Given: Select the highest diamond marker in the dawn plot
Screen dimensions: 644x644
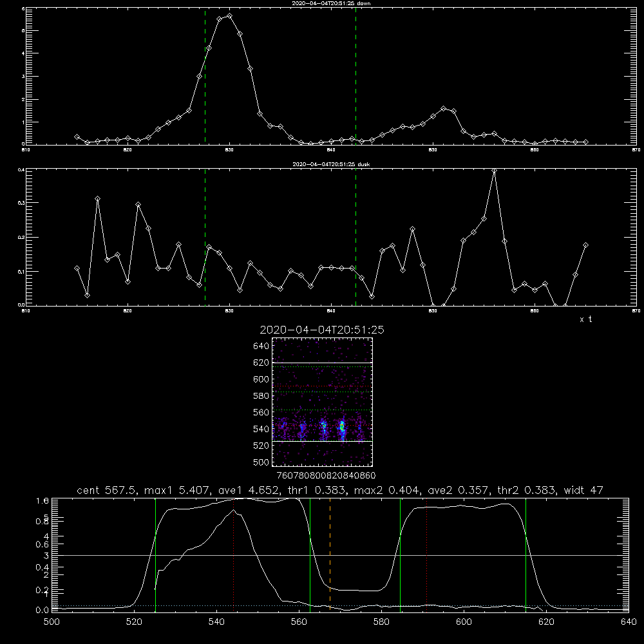Looking at the screenshot, I should (x=230, y=16).
